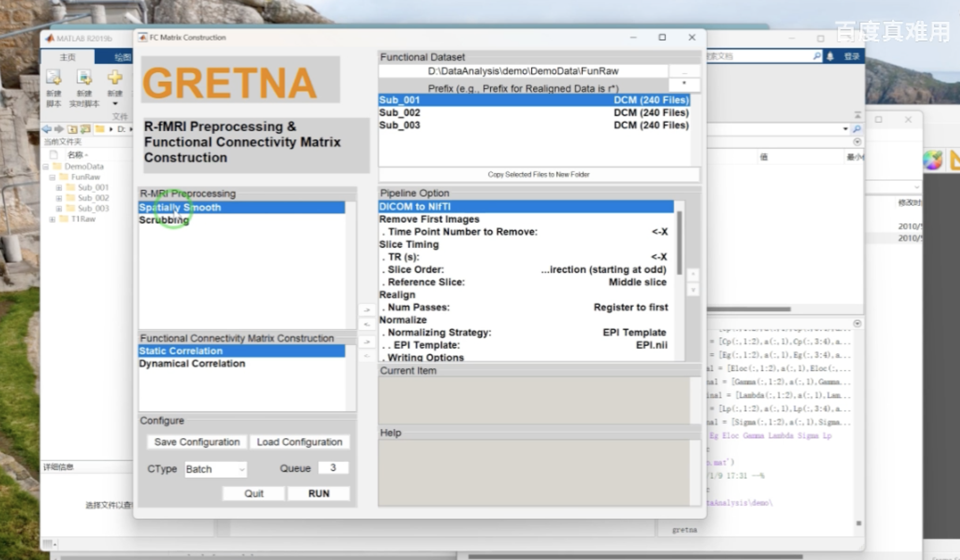Collapse the DemoData folder in MATLAB file tree

click(x=46, y=166)
